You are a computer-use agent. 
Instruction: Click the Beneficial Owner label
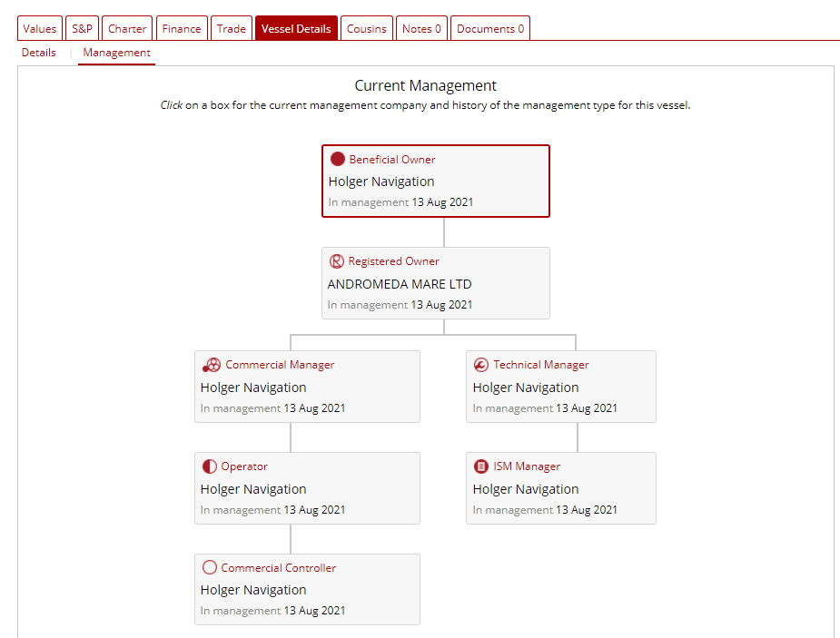pos(392,160)
